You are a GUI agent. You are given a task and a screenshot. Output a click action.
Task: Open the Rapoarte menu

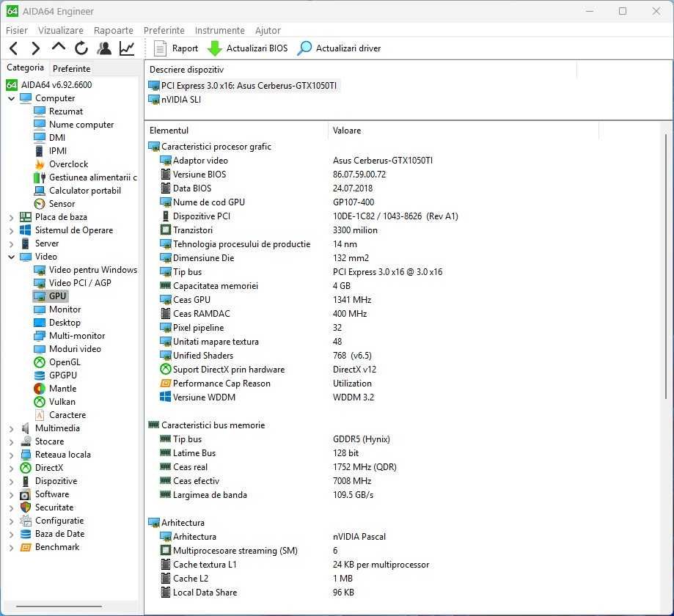114,31
